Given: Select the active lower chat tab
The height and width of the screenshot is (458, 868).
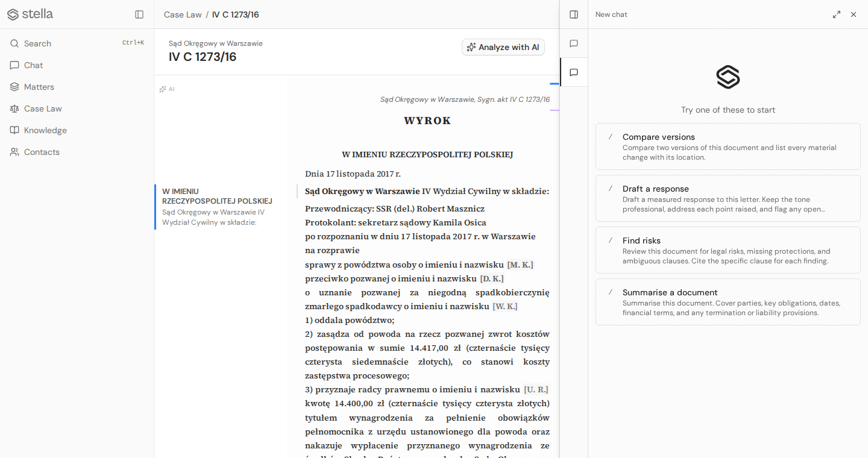Looking at the screenshot, I should (x=574, y=72).
